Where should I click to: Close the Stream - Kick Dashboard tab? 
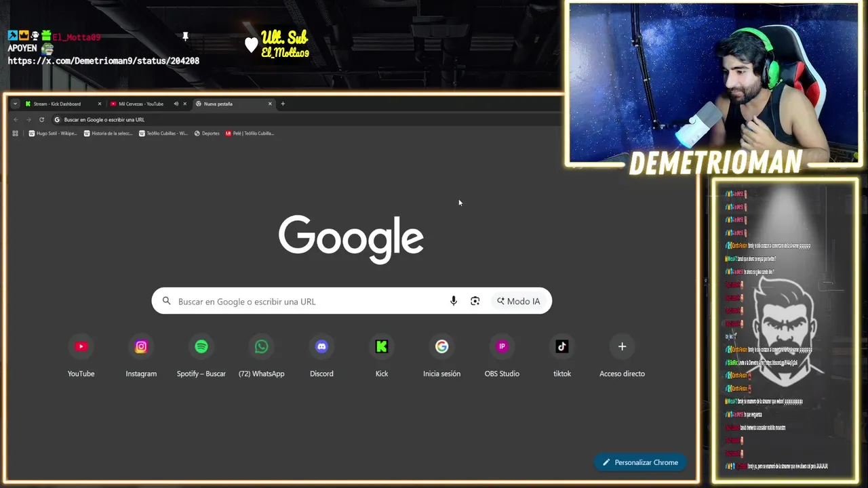(100, 104)
